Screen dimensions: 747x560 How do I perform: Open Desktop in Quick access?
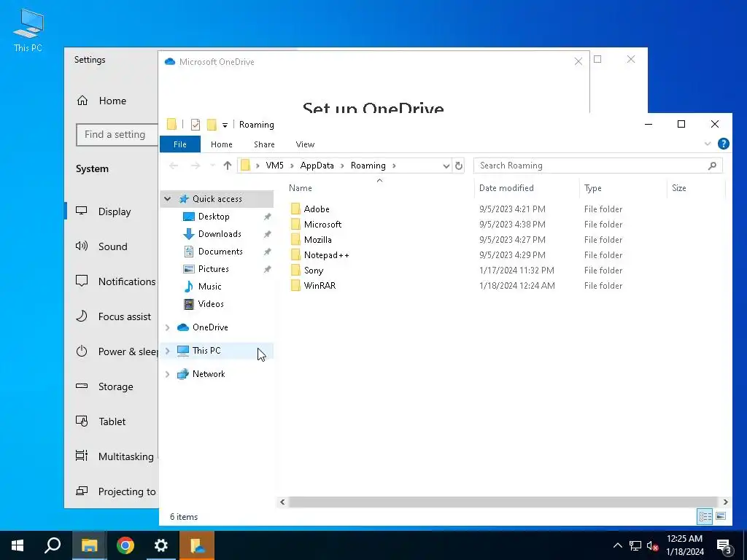click(214, 217)
